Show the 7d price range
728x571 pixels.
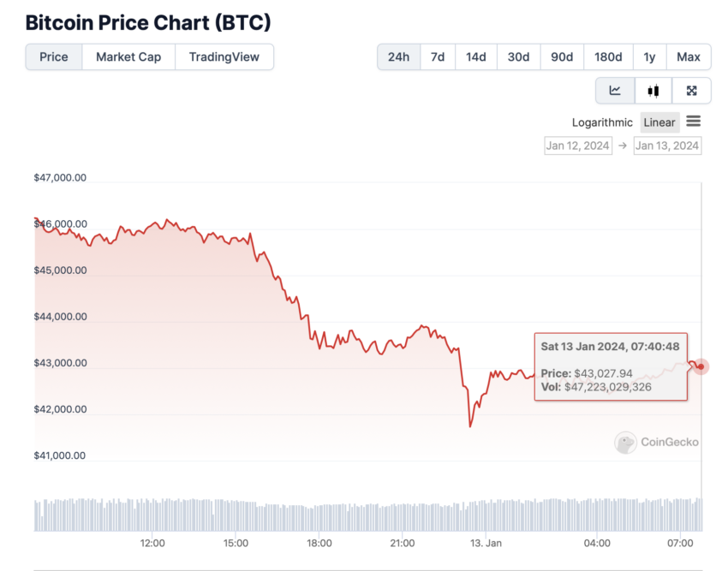438,57
